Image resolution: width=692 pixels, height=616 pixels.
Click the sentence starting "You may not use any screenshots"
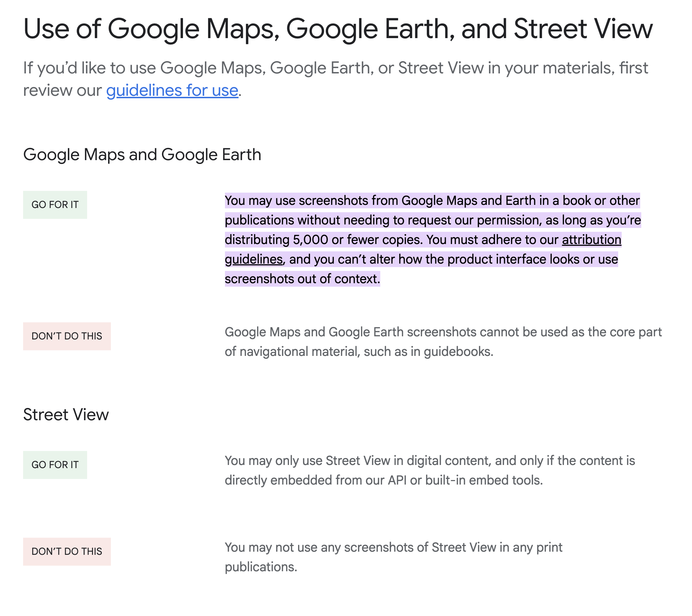(393, 547)
